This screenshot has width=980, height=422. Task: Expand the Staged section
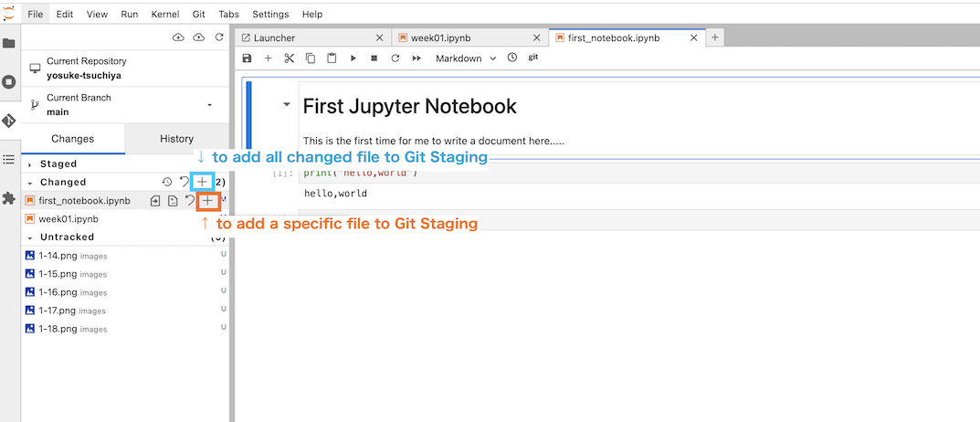(x=30, y=164)
